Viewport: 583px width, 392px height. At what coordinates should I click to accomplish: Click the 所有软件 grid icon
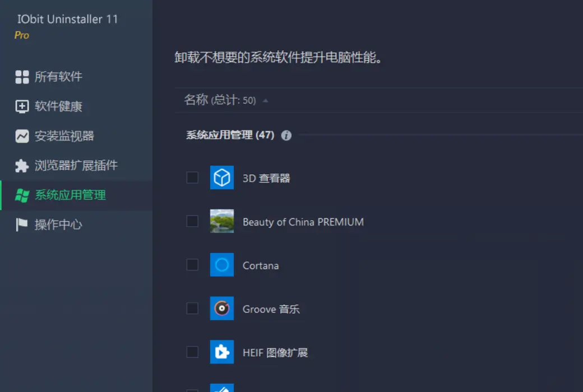pos(22,77)
